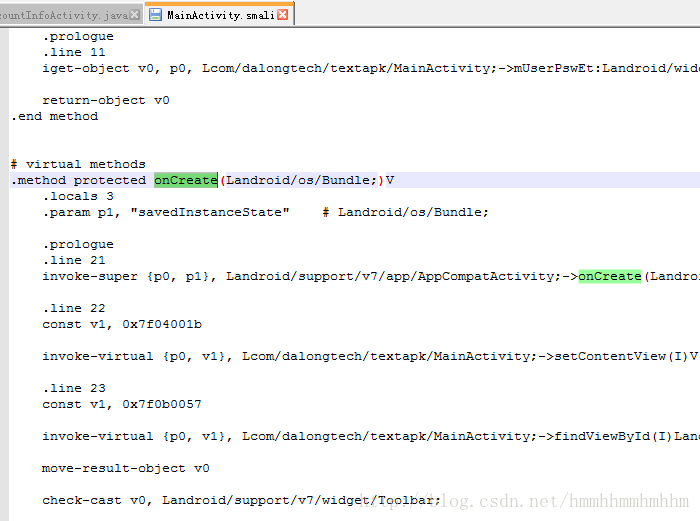Viewport: 700px width, 521px height.
Task: Click the '.line 11' text
Action: 74,52
